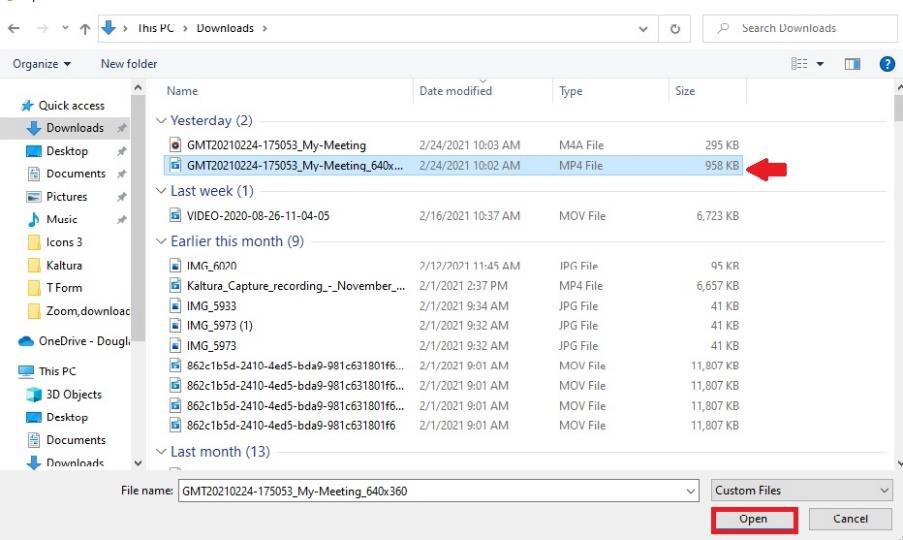903x540 pixels.
Task: Open the address bar history dropdown
Action: 644,29
